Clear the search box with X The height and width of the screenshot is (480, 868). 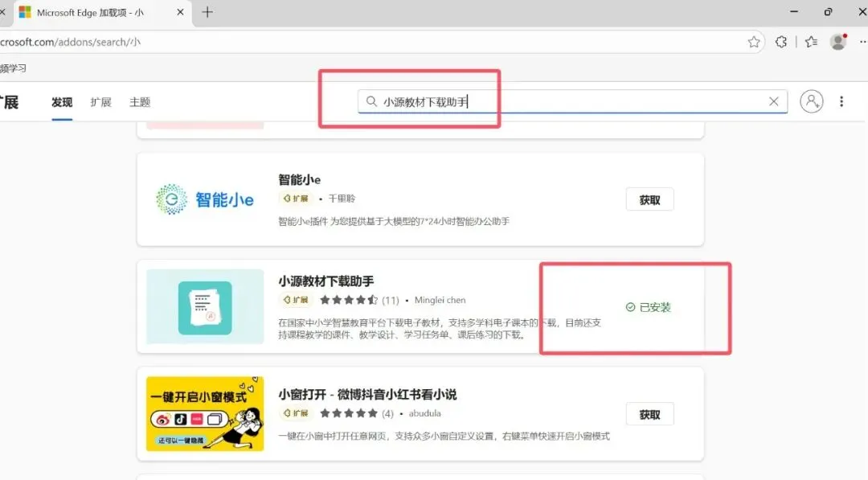pyautogui.click(x=773, y=101)
